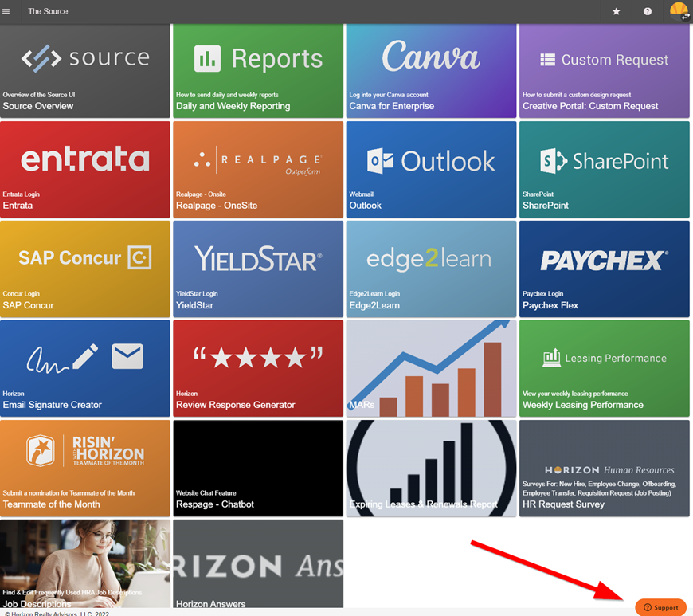Image resolution: width=693 pixels, height=616 pixels.
Task: Launch Canva for Enterprise tile
Action: 432,71
